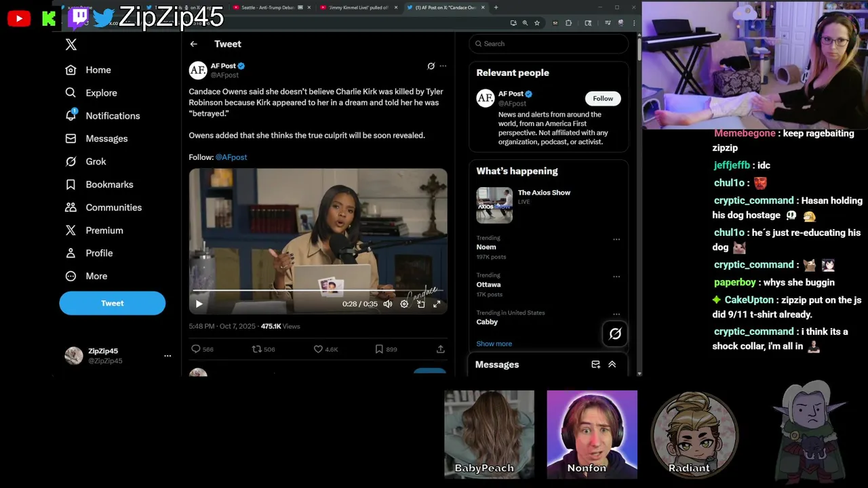Enter fullscreen on the video
Image resolution: width=868 pixels, height=488 pixels.
(x=437, y=304)
